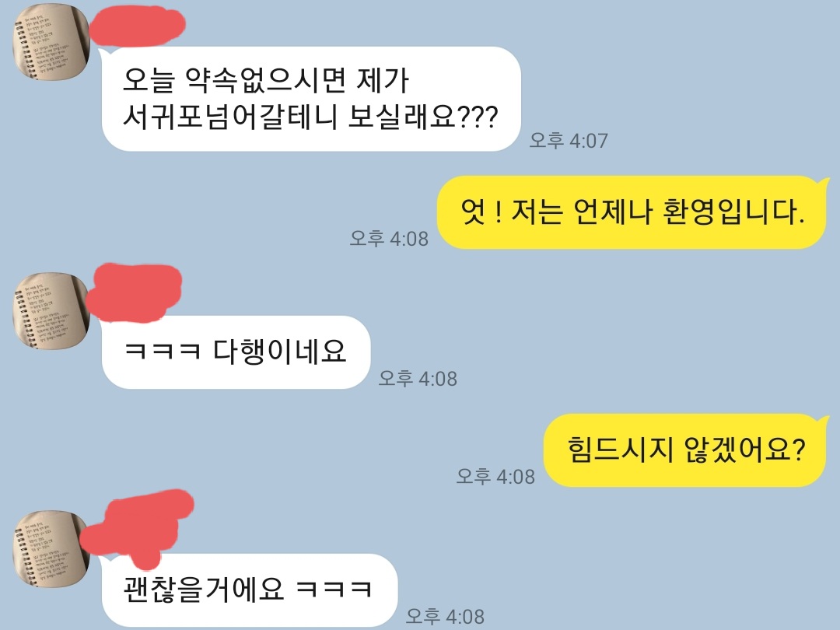840x630 pixels.
Task: Click the 오후 4:07 timestamp
Action: coord(569,140)
